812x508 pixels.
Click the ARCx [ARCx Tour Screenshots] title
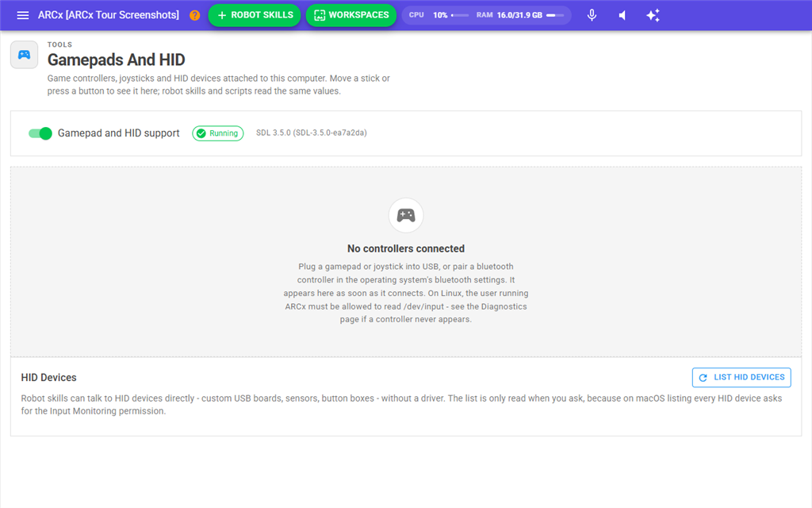pyautogui.click(x=108, y=15)
